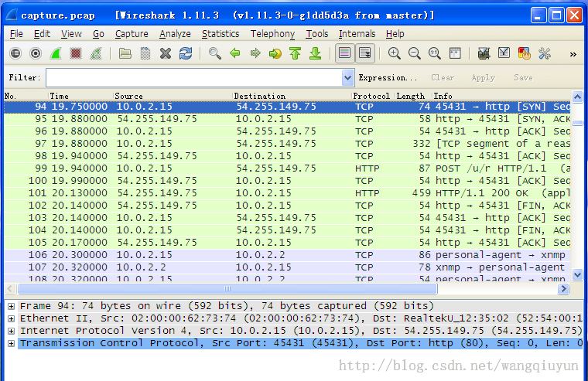
Task: Sort by the Time column header
Action: coord(80,96)
